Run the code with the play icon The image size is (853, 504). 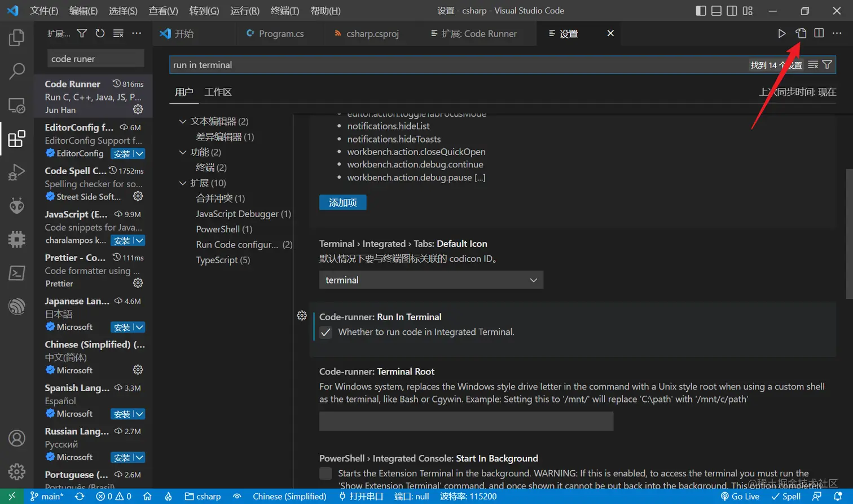coord(781,34)
